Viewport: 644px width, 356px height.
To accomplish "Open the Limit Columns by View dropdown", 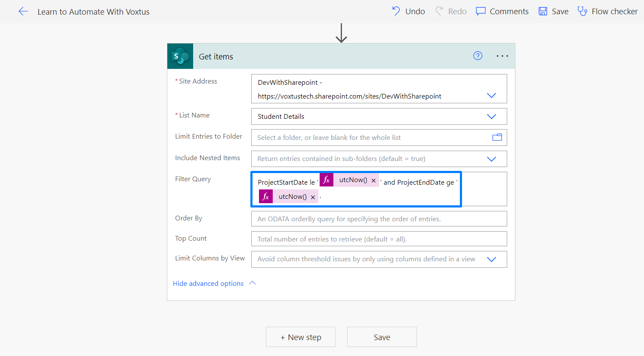I will click(491, 259).
